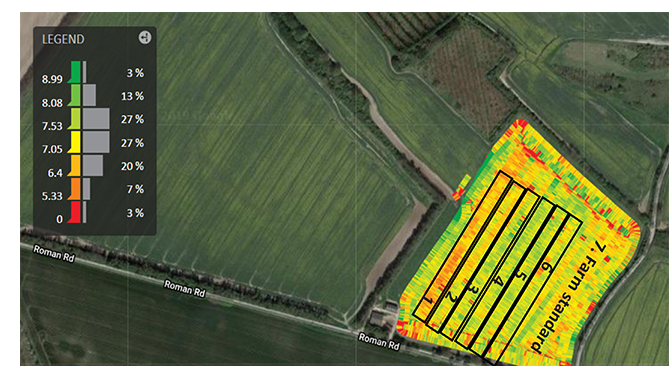
Task: Select the dark green 8.99 color swatch
Action: click(75, 72)
